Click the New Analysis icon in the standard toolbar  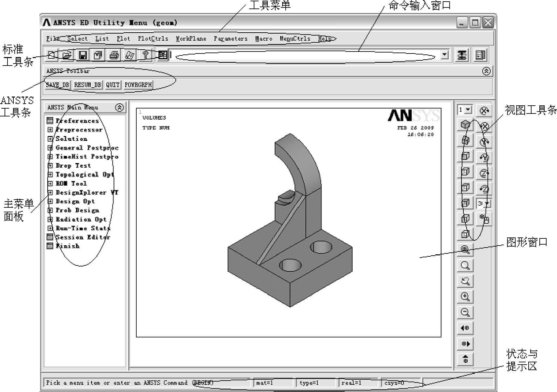tap(52, 55)
